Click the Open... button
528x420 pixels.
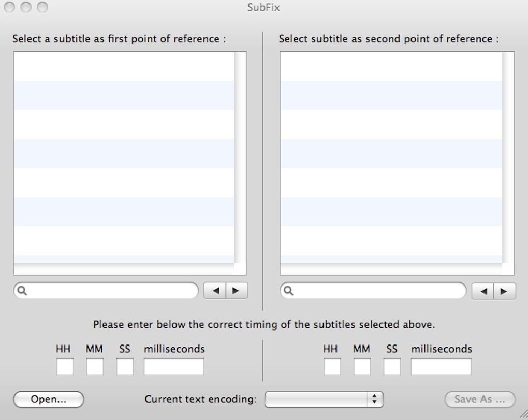(x=49, y=399)
